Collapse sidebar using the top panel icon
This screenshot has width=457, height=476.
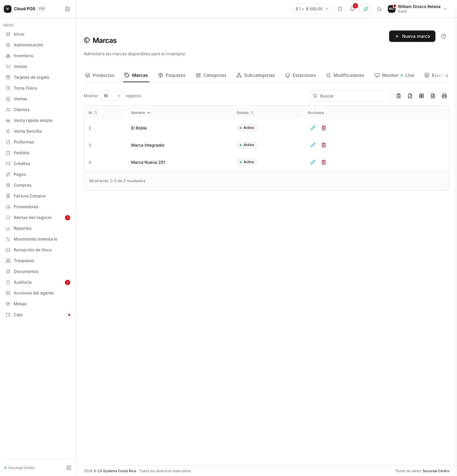click(x=68, y=9)
